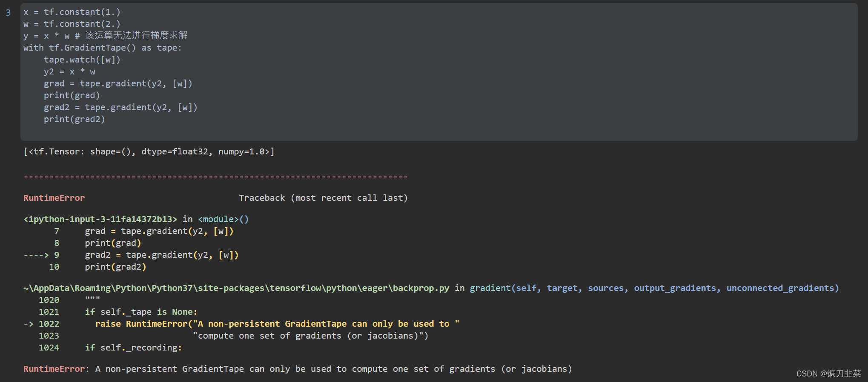Click line 1021 'if self._tape is None:'

pyautogui.click(x=141, y=312)
